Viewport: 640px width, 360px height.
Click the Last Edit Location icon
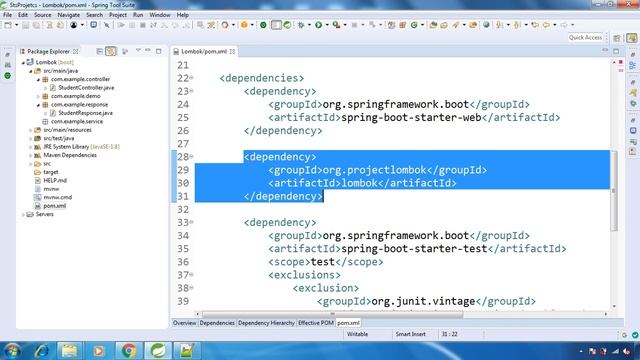tap(535, 25)
